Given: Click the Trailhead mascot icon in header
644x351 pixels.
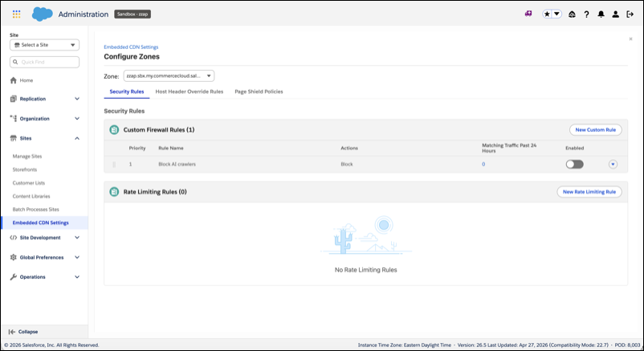Looking at the screenshot, I should [x=572, y=14].
